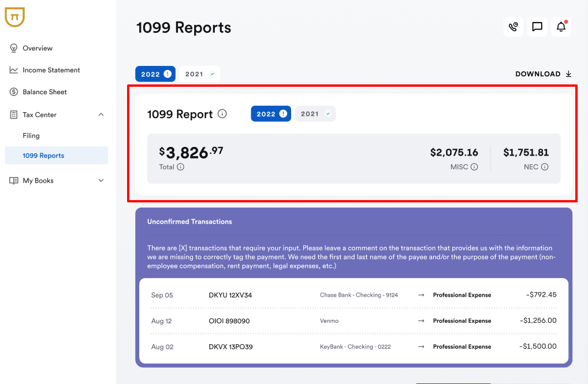This screenshot has height=384, width=588.
Task: Open Overview in the sidebar
Action: click(x=38, y=48)
